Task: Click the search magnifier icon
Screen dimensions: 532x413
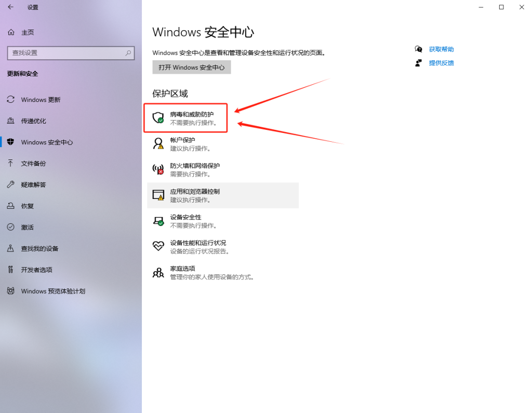Action: point(128,53)
